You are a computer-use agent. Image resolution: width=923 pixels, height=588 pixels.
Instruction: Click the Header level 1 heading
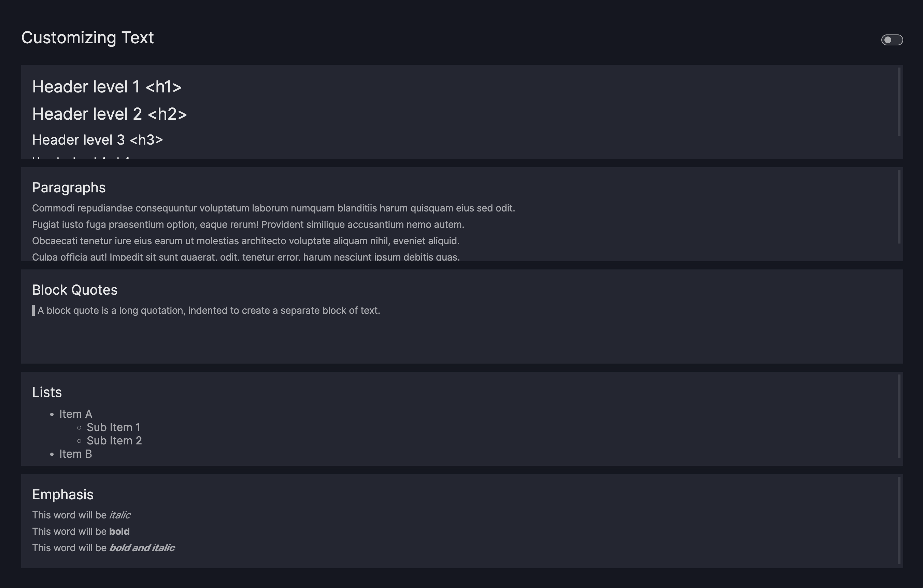click(x=106, y=87)
